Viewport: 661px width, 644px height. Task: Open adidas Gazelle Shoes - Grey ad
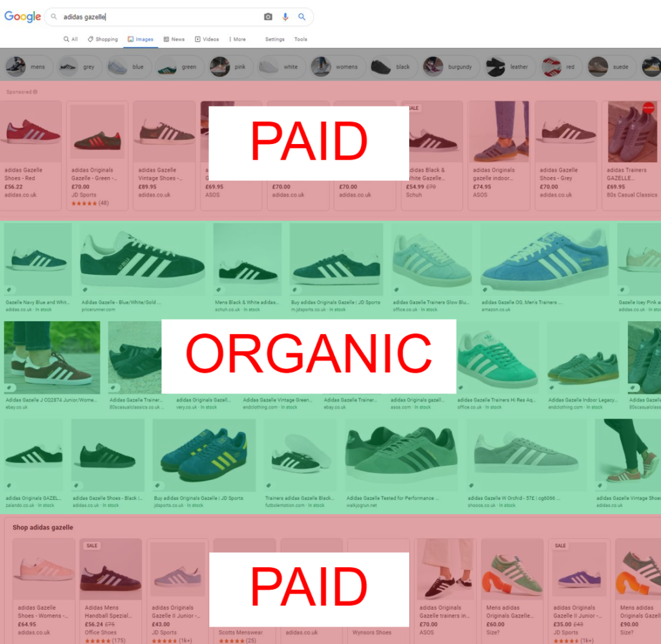tap(565, 155)
